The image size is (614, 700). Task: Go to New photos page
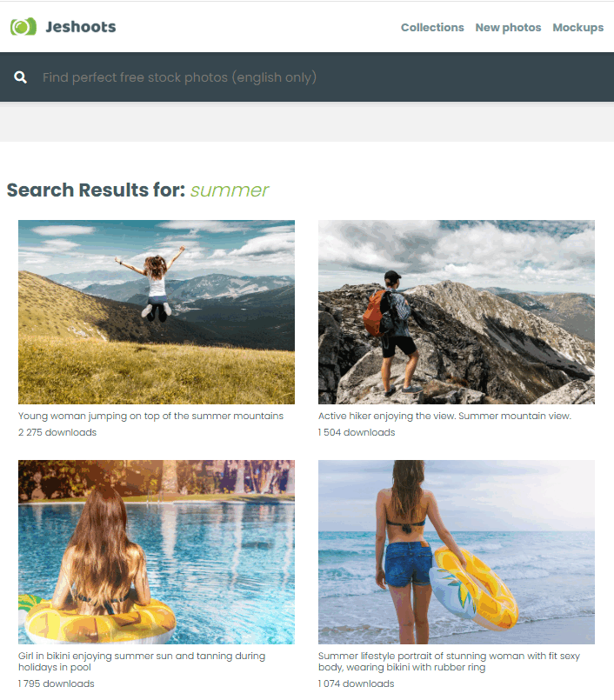click(508, 28)
